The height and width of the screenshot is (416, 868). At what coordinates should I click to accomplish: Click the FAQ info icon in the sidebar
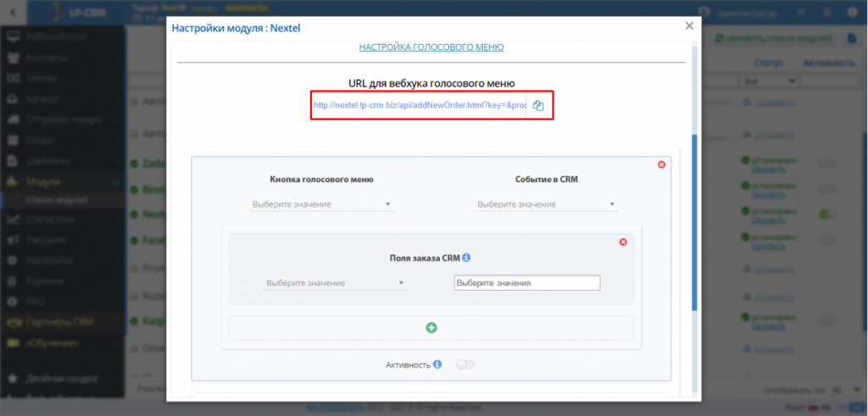coord(14,302)
